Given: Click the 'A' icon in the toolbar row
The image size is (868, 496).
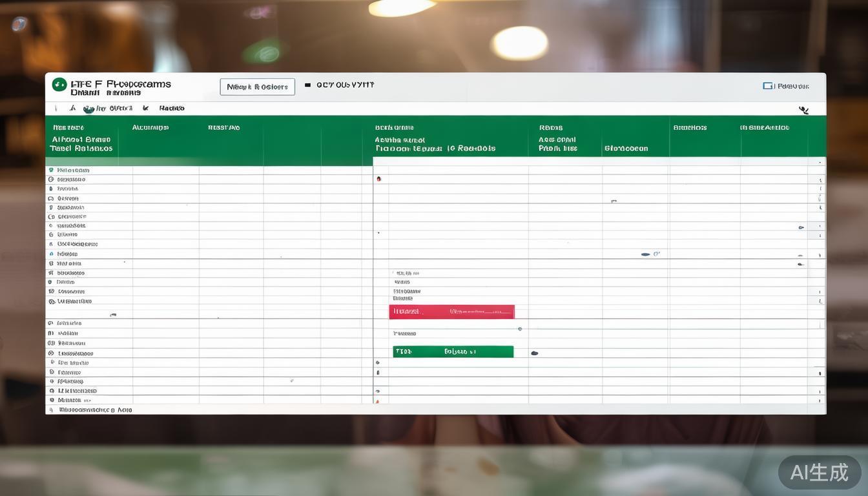Looking at the screenshot, I should [x=73, y=108].
